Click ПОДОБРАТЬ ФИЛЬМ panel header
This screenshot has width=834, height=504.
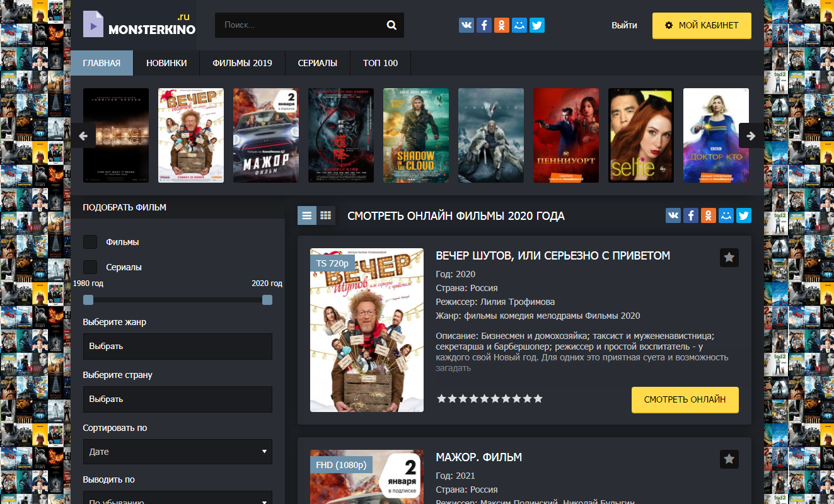[125, 207]
